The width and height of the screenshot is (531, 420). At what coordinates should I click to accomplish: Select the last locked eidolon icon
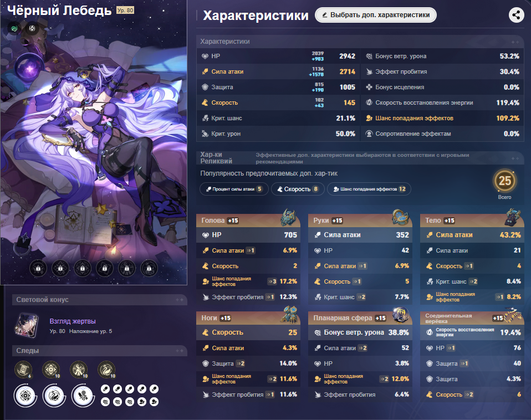click(x=149, y=268)
